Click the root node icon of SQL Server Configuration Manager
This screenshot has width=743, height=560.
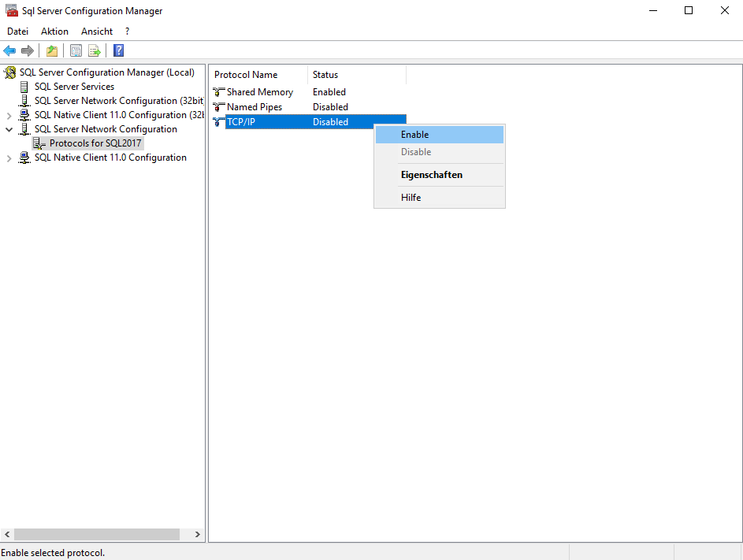pyautogui.click(x=10, y=72)
